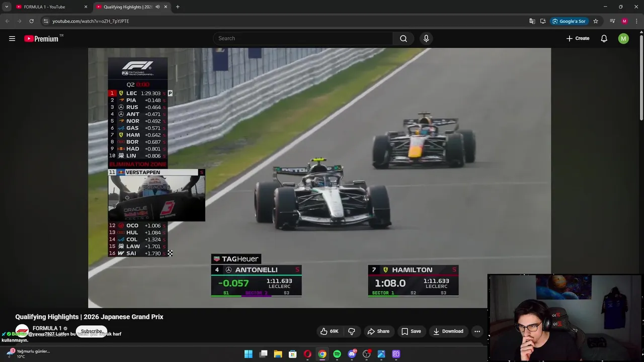Open Chrome media controls icon
644x362 pixels.
point(612,21)
